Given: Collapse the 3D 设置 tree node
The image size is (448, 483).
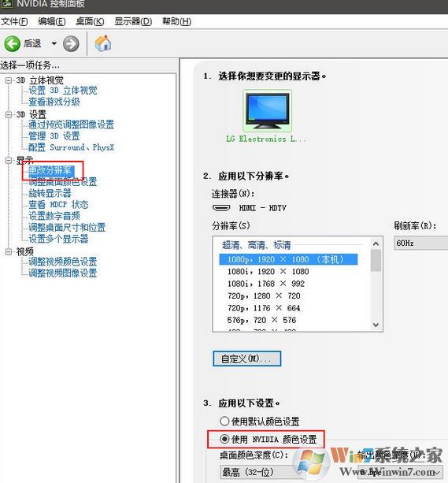Looking at the screenshot, I should (9, 114).
